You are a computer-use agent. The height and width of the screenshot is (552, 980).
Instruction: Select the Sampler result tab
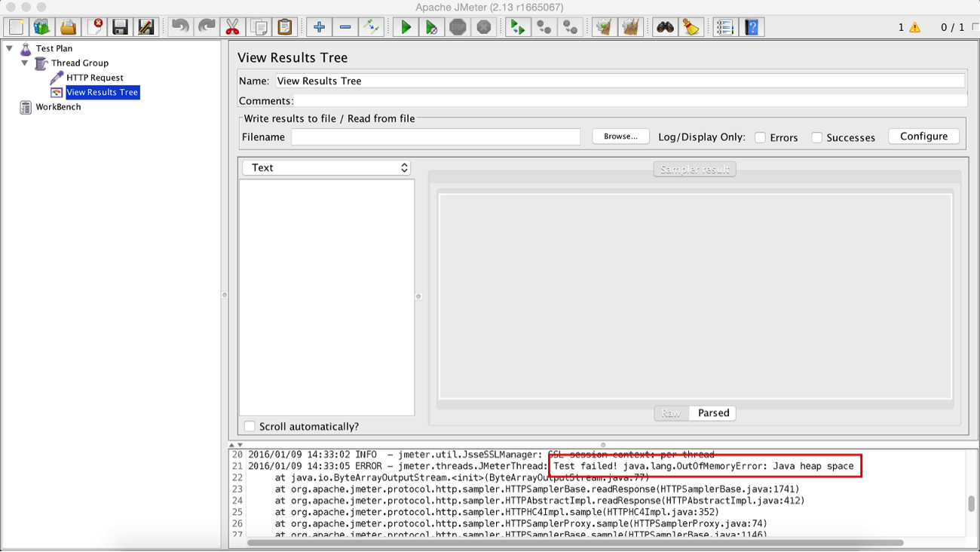[x=694, y=170]
